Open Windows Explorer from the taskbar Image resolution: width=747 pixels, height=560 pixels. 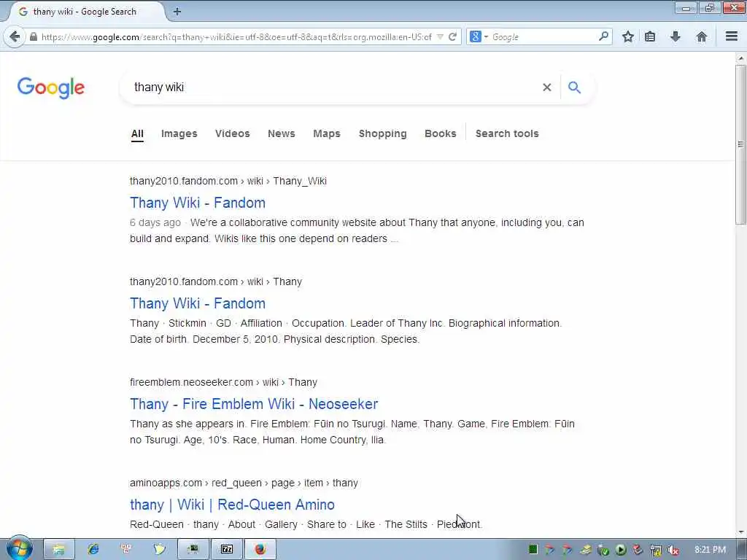[58, 550]
